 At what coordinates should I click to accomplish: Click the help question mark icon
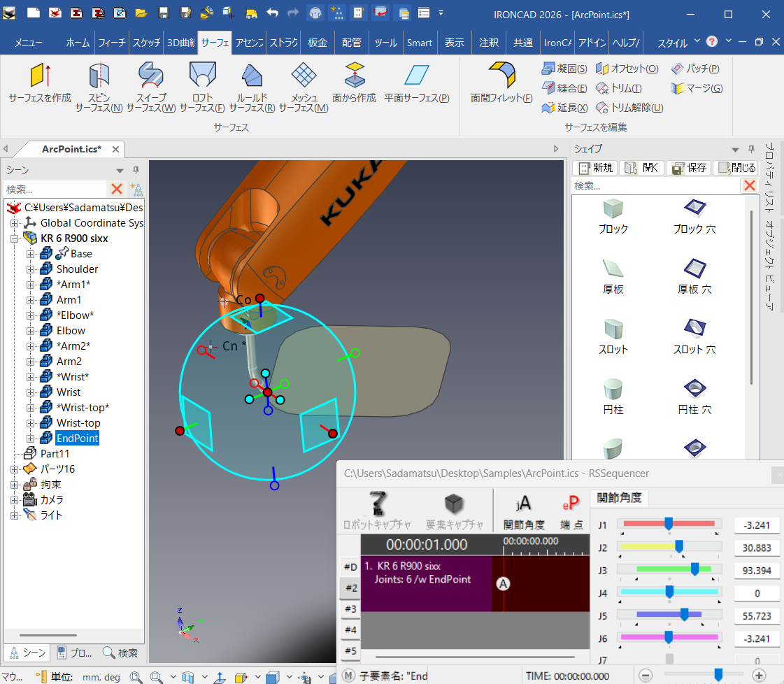712,41
